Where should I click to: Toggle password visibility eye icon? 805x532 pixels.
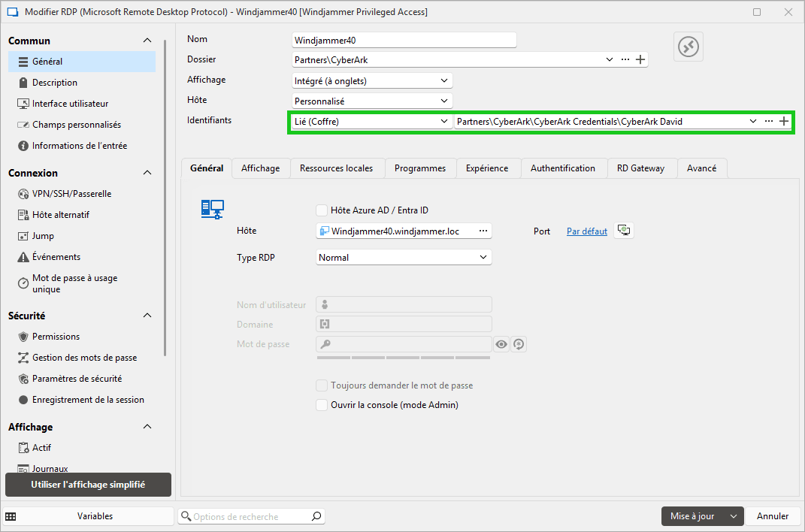point(501,344)
